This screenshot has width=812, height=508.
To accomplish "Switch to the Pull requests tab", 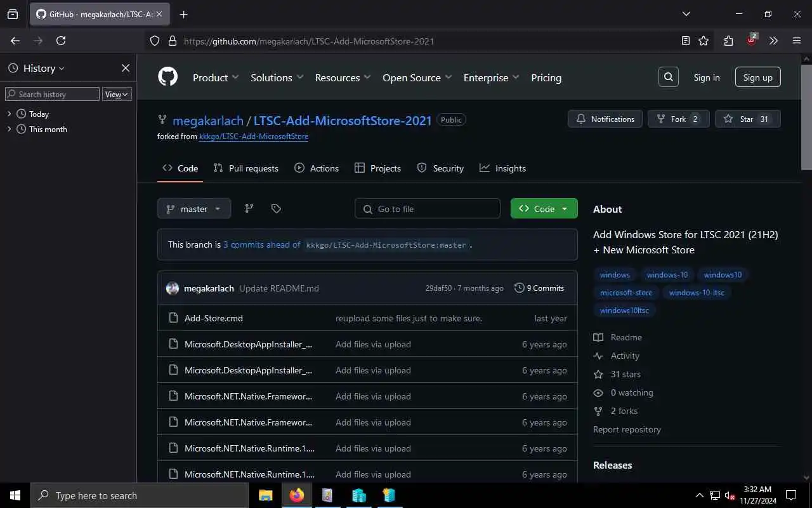I will [x=246, y=168].
